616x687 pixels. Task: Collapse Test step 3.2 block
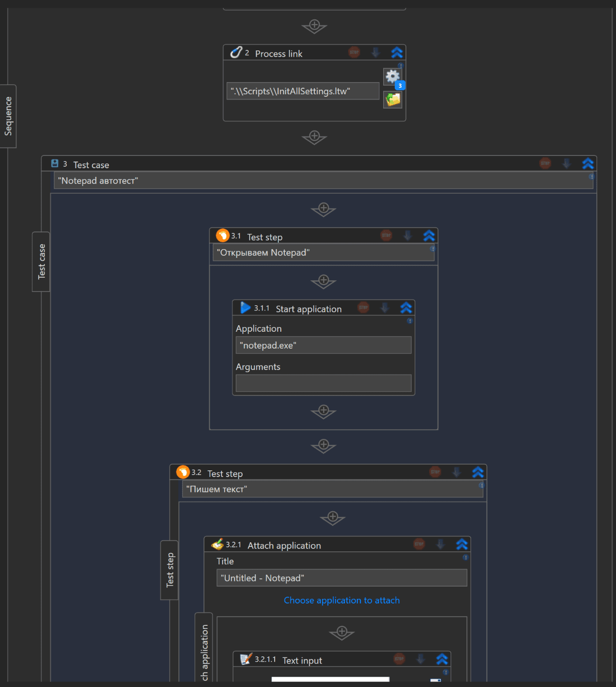pyautogui.click(x=478, y=472)
